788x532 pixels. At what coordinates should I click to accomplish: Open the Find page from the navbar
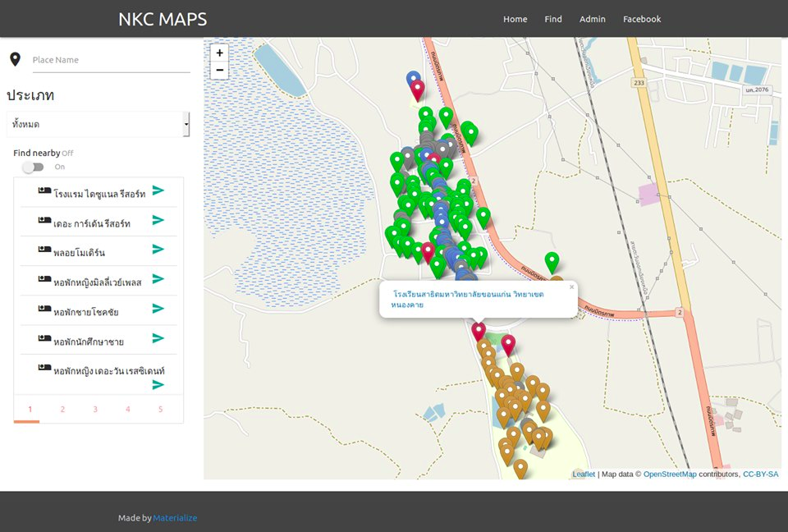tap(552, 19)
